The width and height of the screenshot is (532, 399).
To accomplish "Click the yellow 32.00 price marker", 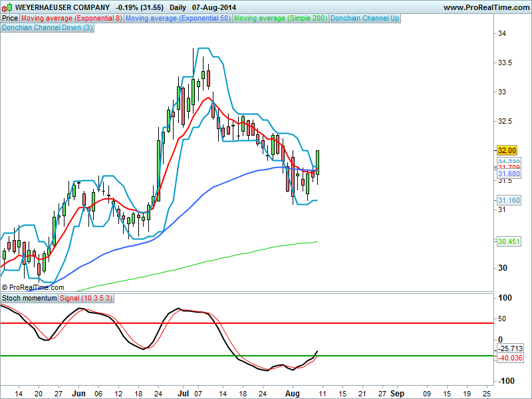I will click(507, 150).
